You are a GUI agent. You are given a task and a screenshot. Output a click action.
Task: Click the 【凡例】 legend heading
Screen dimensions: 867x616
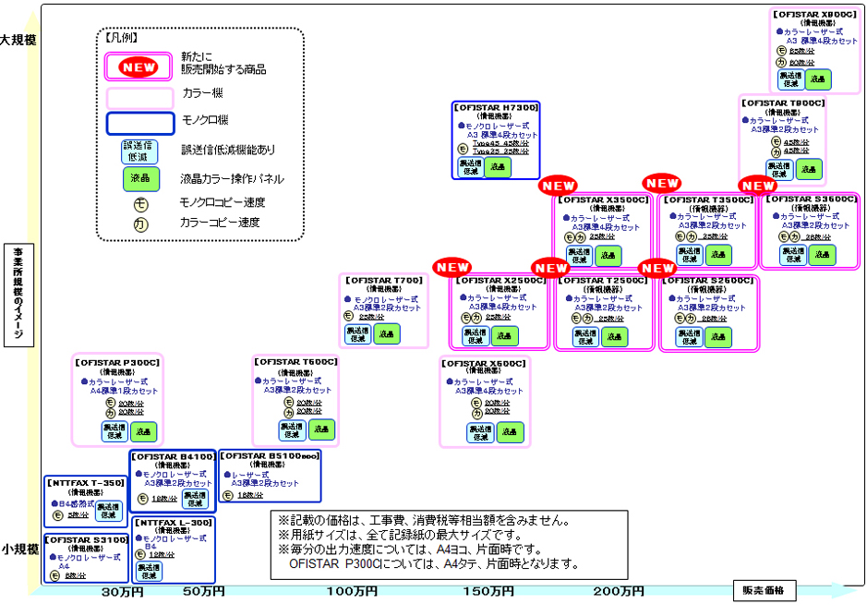(121, 38)
